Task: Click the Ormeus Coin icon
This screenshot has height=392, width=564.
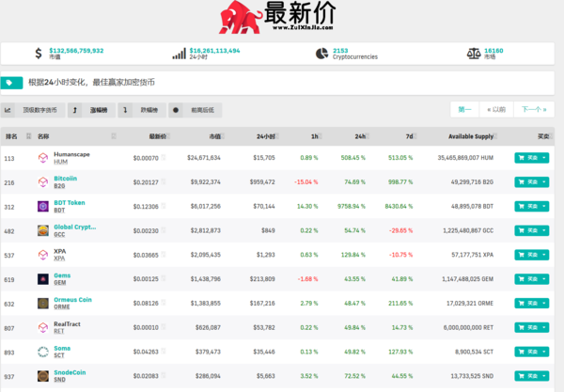Action: (x=43, y=304)
